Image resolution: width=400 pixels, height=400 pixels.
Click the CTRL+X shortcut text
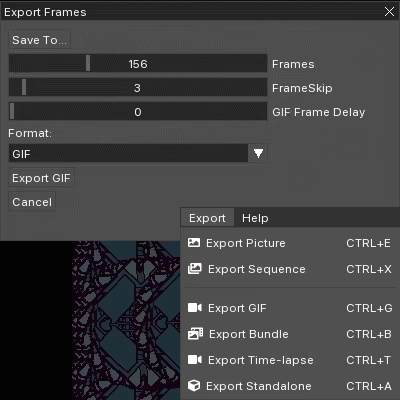[x=369, y=269]
